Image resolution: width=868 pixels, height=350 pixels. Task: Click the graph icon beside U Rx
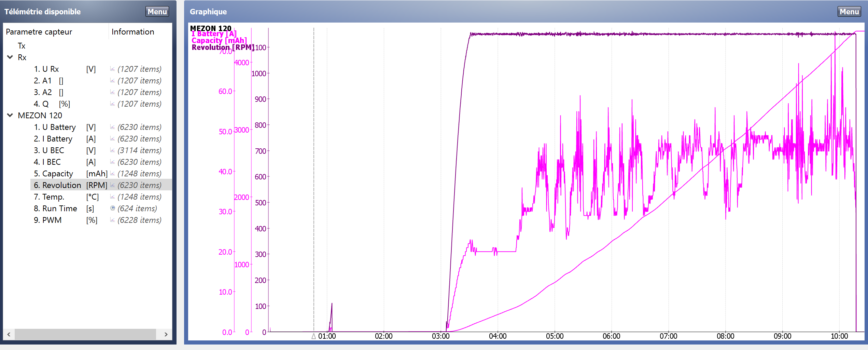click(x=112, y=69)
